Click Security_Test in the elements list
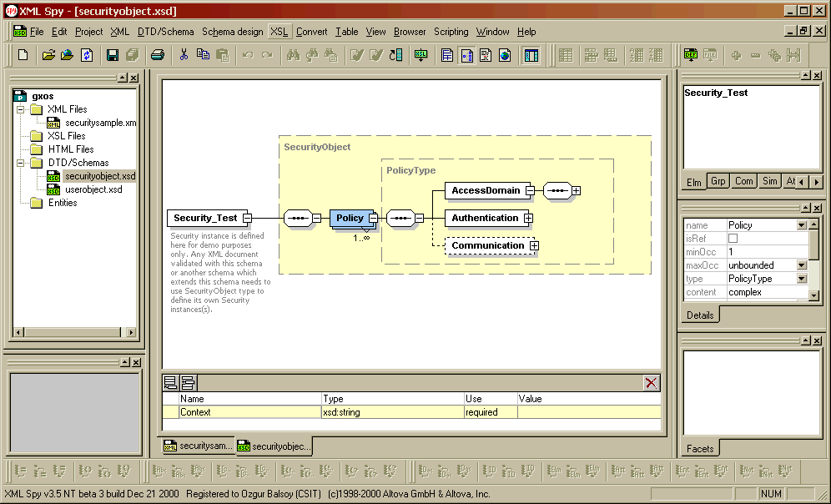The width and height of the screenshot is (831, 504). pos(716,93)
